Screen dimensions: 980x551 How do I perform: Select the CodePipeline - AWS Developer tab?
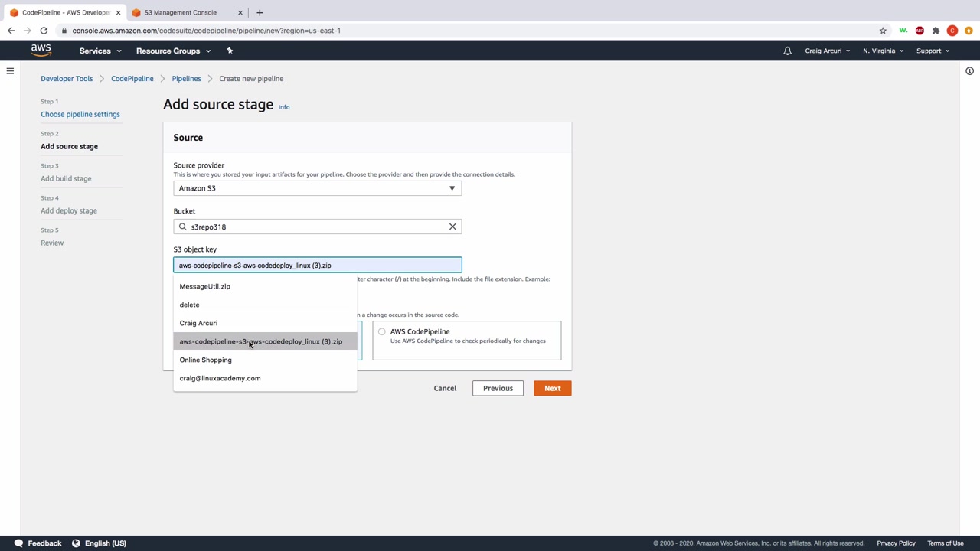click(65, 12)
